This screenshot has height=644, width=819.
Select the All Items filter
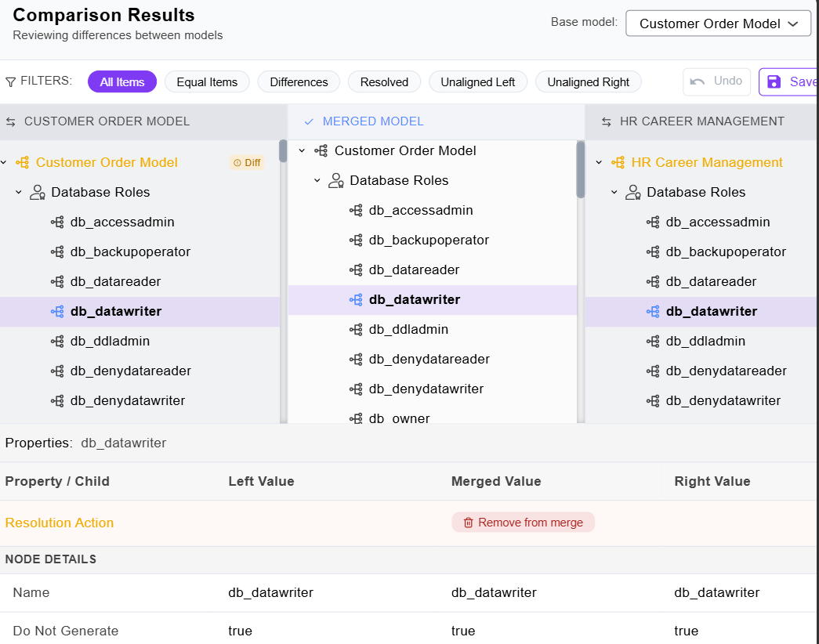point(122,82)
